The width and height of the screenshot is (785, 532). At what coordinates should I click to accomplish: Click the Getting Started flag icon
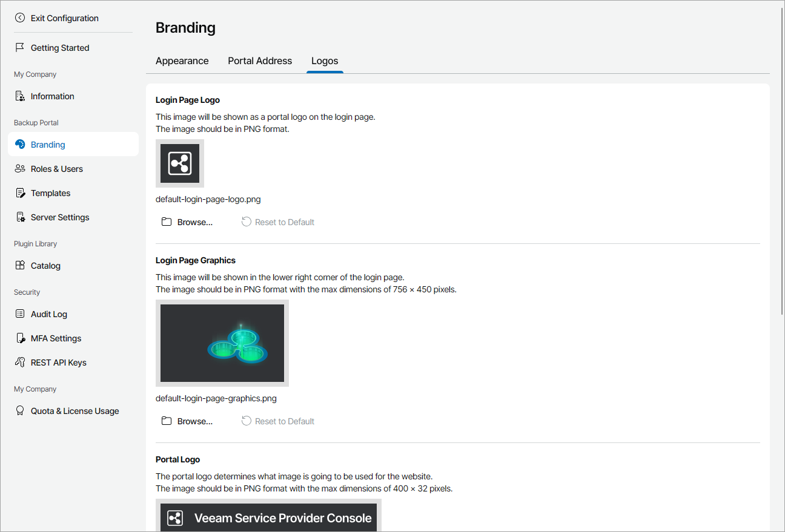click(20, 48)
